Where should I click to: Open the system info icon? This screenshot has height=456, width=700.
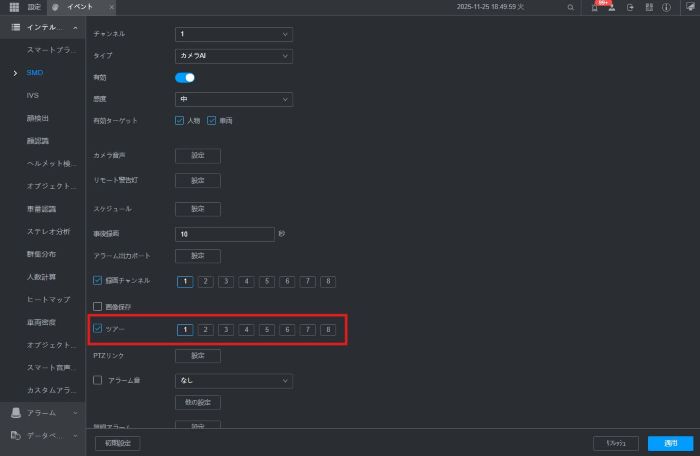pos(666,7)
